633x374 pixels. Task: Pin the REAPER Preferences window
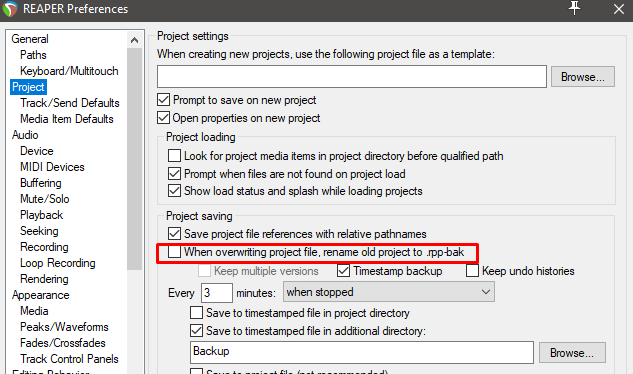574,8
